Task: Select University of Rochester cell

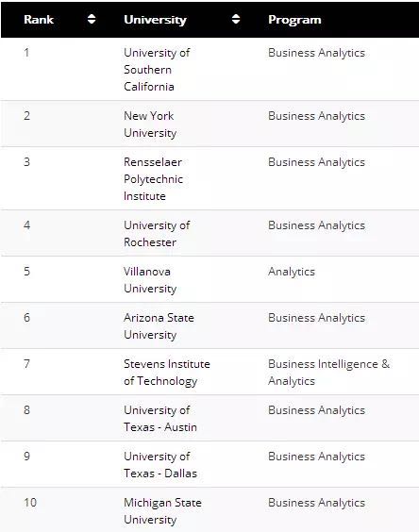Action: 157,233
